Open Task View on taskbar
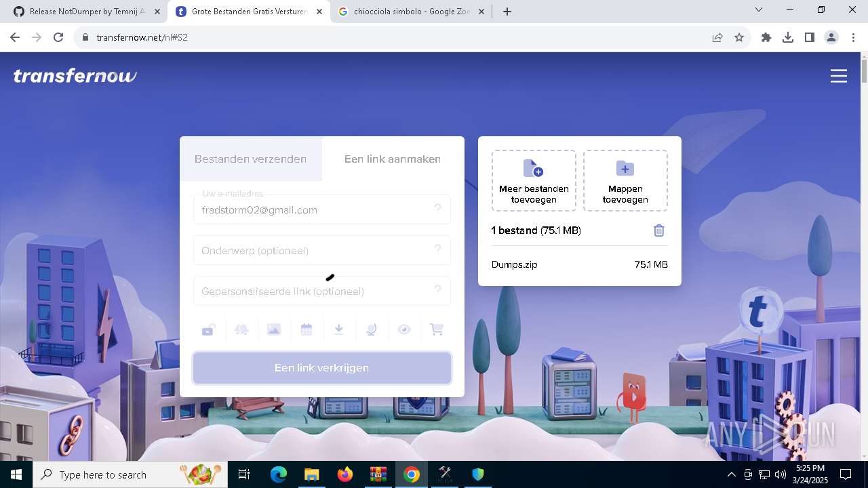Screen dimensions: 868x488 coord(244,474)
